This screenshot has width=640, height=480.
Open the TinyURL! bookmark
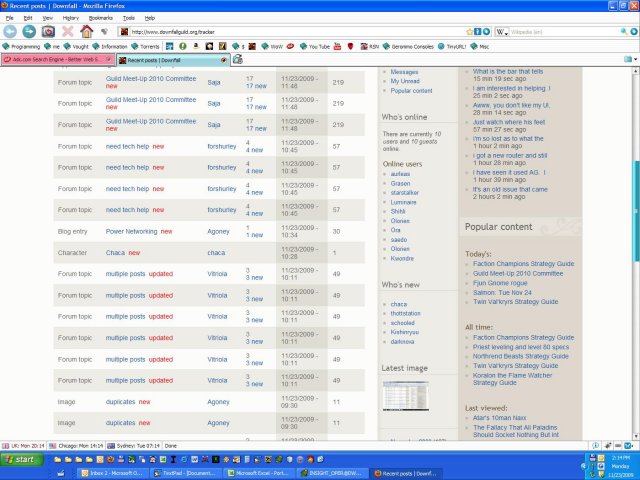point(452,47)
